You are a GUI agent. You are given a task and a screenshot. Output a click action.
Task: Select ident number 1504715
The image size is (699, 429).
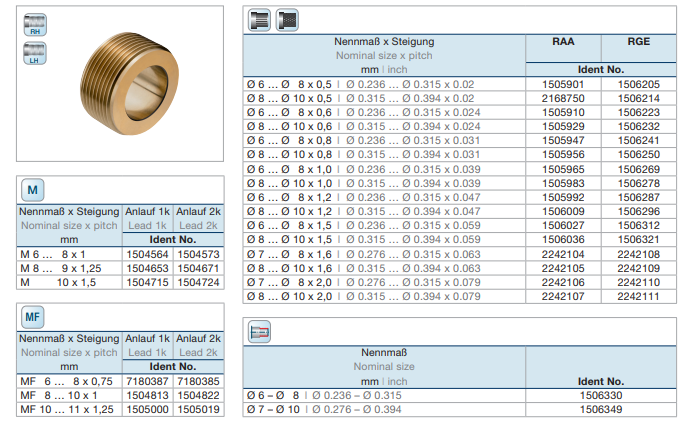[x=147, y=282]
